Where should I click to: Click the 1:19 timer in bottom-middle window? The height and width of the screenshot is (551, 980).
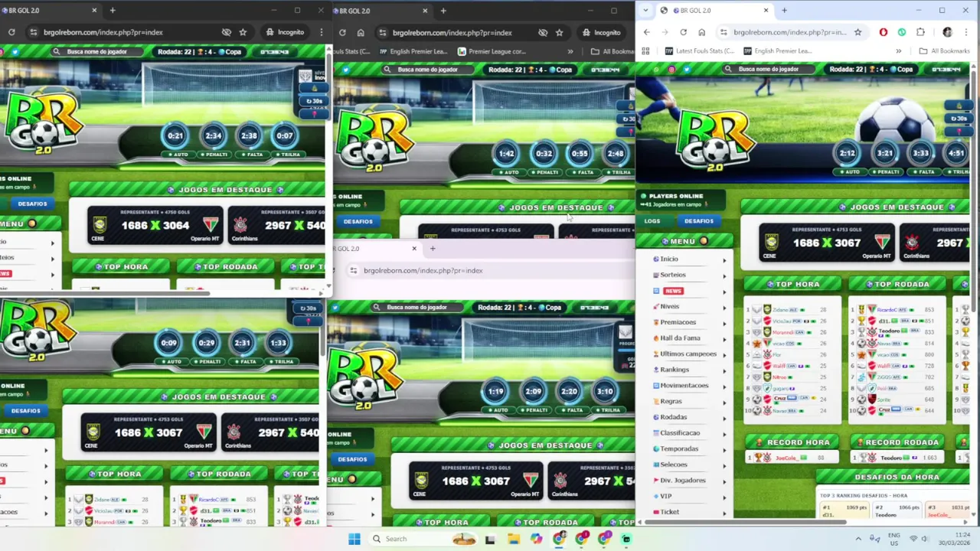point(496,391)
